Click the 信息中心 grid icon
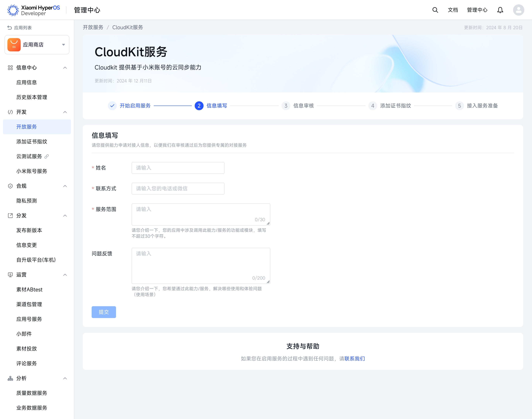 coord(10,68)
